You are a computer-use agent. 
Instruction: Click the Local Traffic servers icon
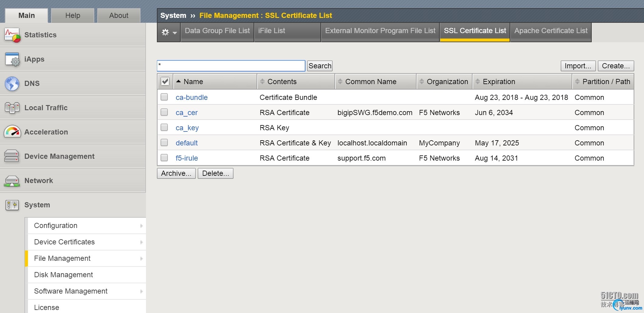pyautogui.click(x=12, y=108)
